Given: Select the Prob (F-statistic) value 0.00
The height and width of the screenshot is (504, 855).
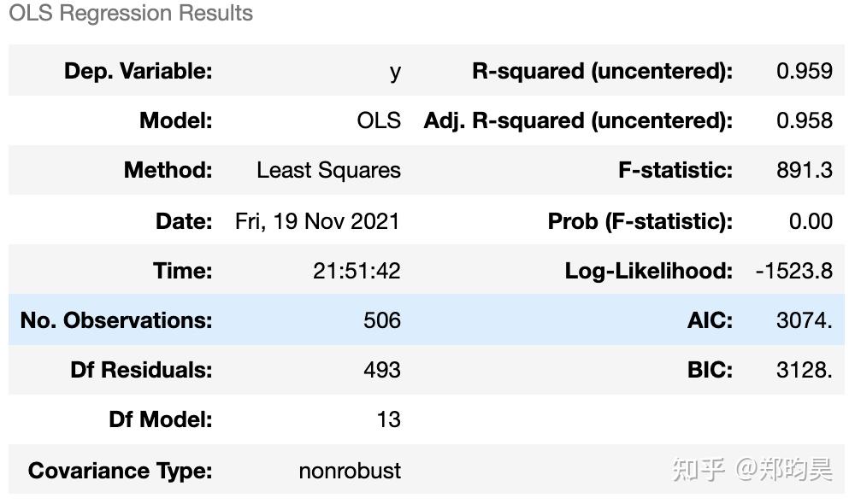Looking at the screenshot, I should (811, 222).
